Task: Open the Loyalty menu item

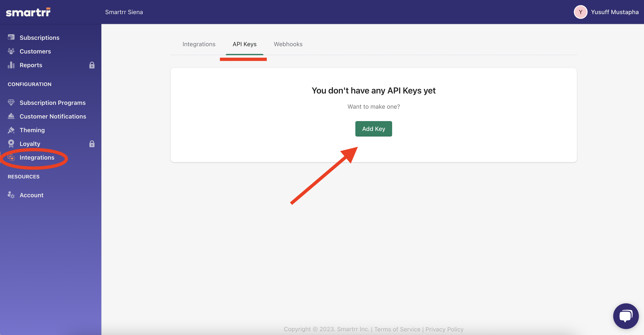Action: 30,144
